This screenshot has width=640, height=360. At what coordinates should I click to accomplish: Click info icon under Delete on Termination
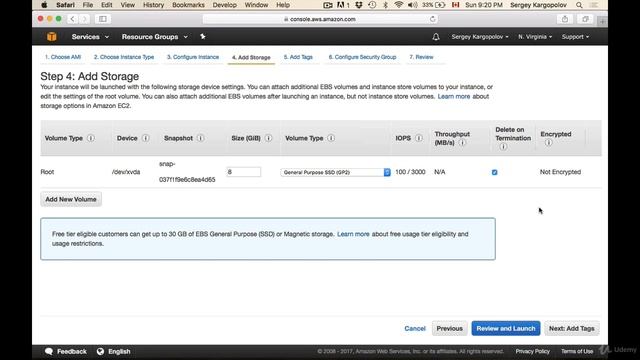pyautogui.click(x=503, y=147)
